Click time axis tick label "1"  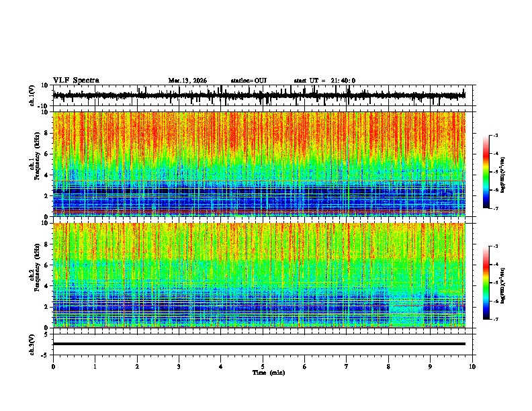point(95,367)
